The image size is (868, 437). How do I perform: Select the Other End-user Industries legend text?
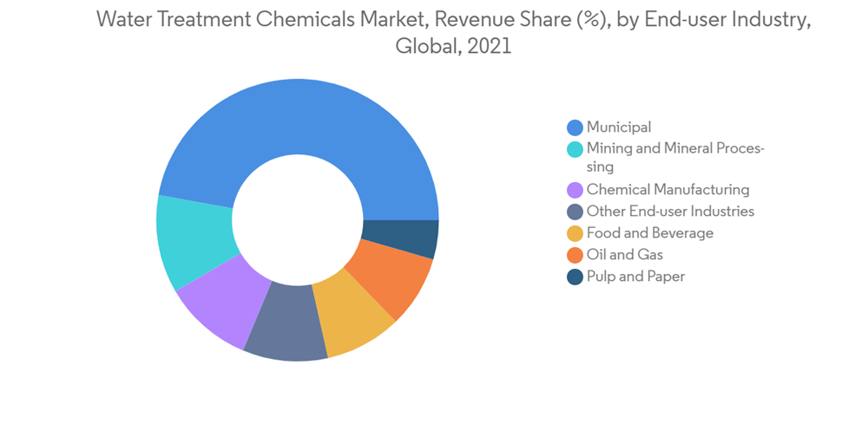670,212
